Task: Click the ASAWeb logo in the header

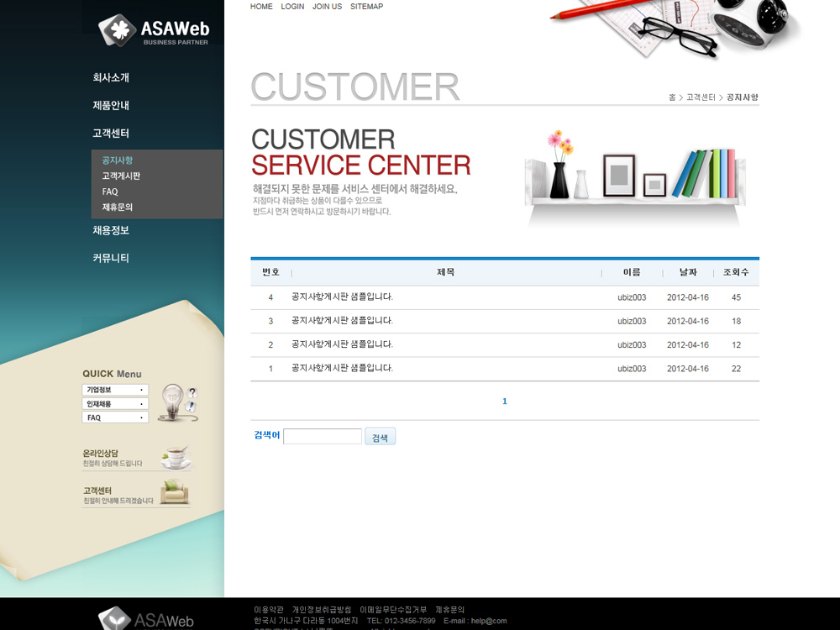Action: coord(154,31)
